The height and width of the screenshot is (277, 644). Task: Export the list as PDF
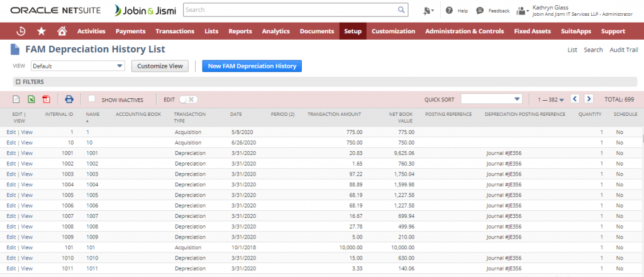(x=46, y=99)
